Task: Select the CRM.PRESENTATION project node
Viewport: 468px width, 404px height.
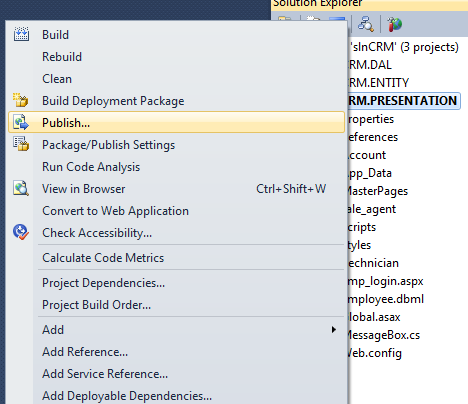Action: (403, 101)
